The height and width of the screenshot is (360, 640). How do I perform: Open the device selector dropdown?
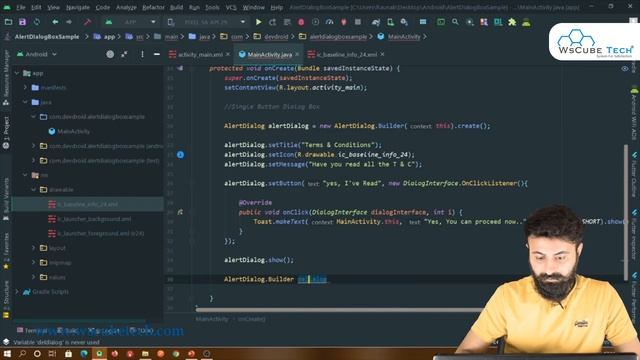click(x=206, y=22)
